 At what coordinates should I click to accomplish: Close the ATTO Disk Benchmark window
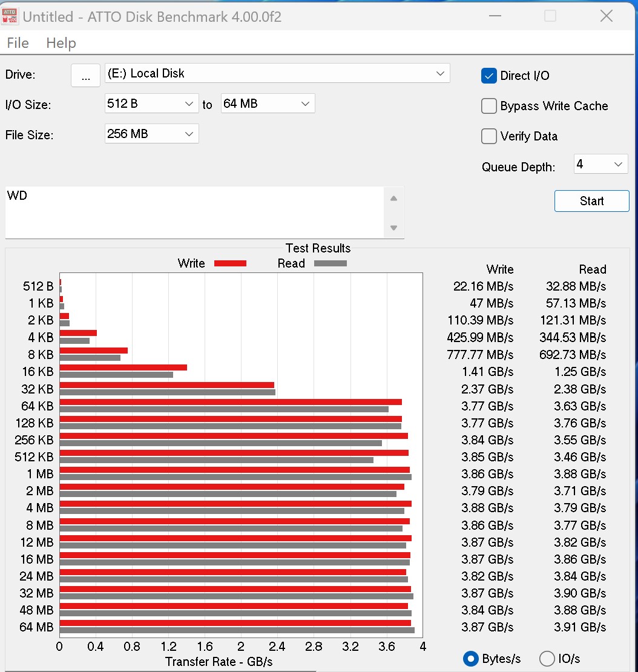606,16
